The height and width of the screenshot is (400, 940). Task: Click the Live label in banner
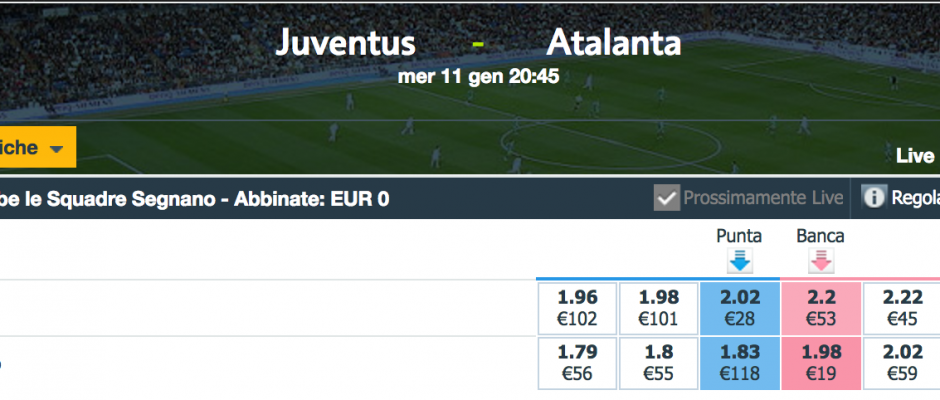pyautogui.click(x=915, y=157)
